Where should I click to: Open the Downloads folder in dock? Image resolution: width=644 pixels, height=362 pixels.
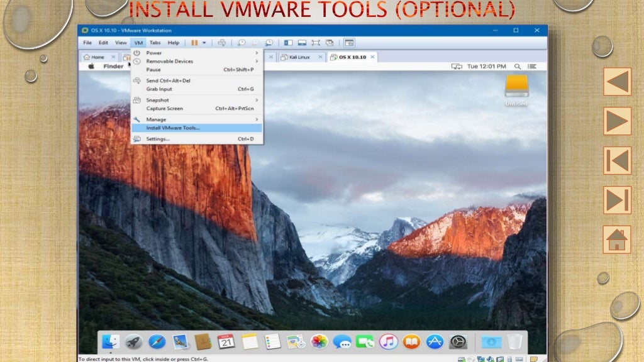tap(491, 341)
